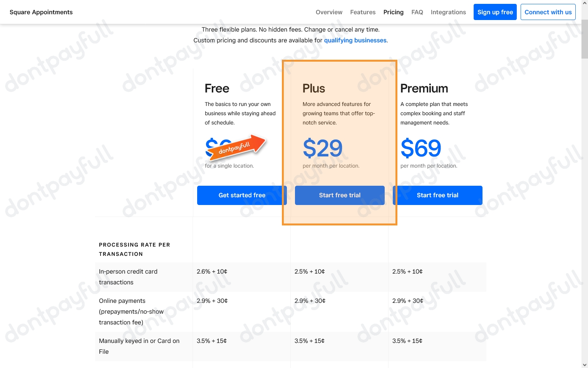
Task: Click the Square Appointments logo
Action: pyautogui.click(x=41, y=12)
